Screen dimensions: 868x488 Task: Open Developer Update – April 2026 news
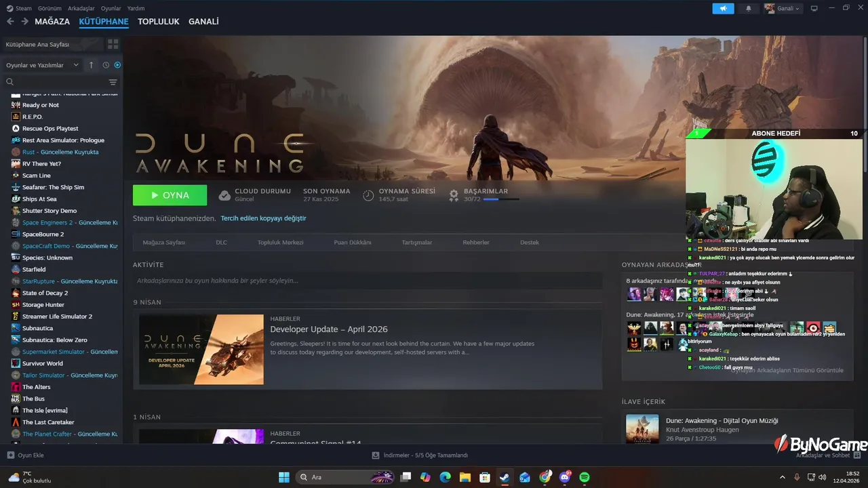coord(329,329)
